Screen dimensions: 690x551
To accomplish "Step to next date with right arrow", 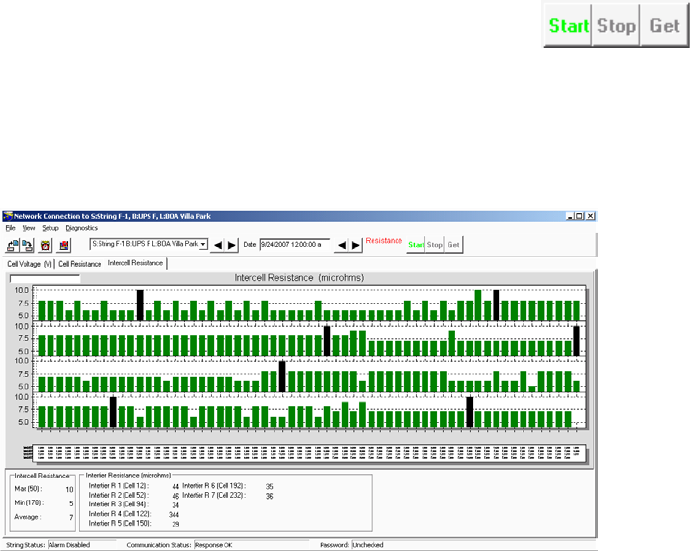I will pos(356,245).
